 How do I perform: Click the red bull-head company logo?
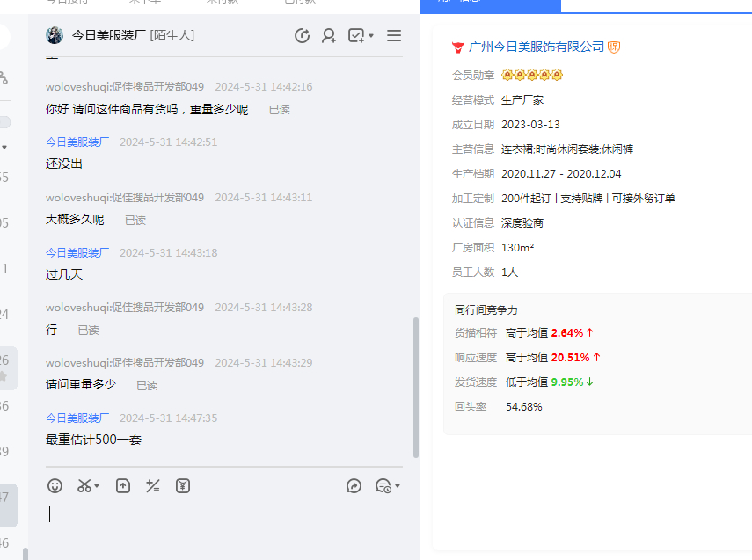click(x=457, y=47)
